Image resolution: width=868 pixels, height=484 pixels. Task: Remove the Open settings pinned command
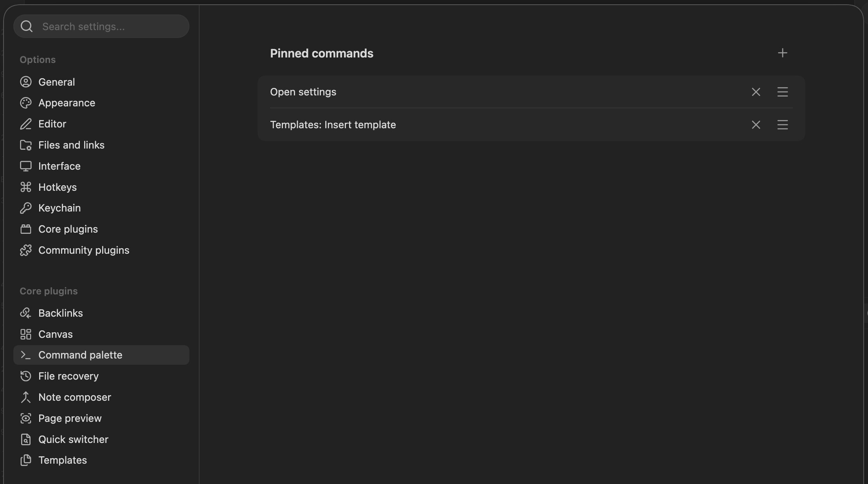click(x=756, y=92)
